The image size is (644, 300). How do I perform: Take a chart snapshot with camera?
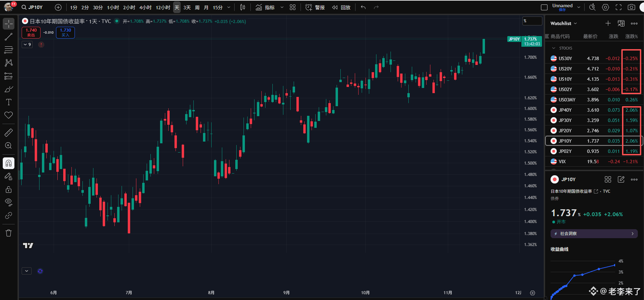click(631, 7)
